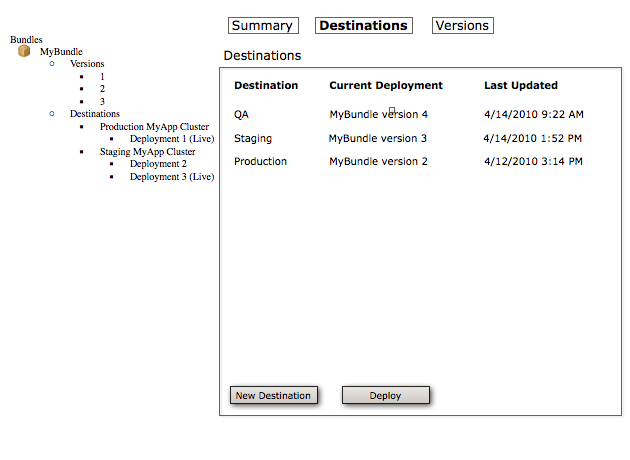Image resolution: width=630 pixels, height=460 pixels.
Task: Open Deployment 3 (Live) tree item
Action: coord(171,177)
